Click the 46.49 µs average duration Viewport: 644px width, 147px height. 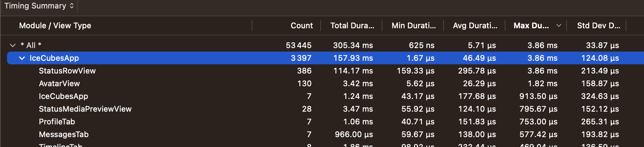tap(479, 58)
